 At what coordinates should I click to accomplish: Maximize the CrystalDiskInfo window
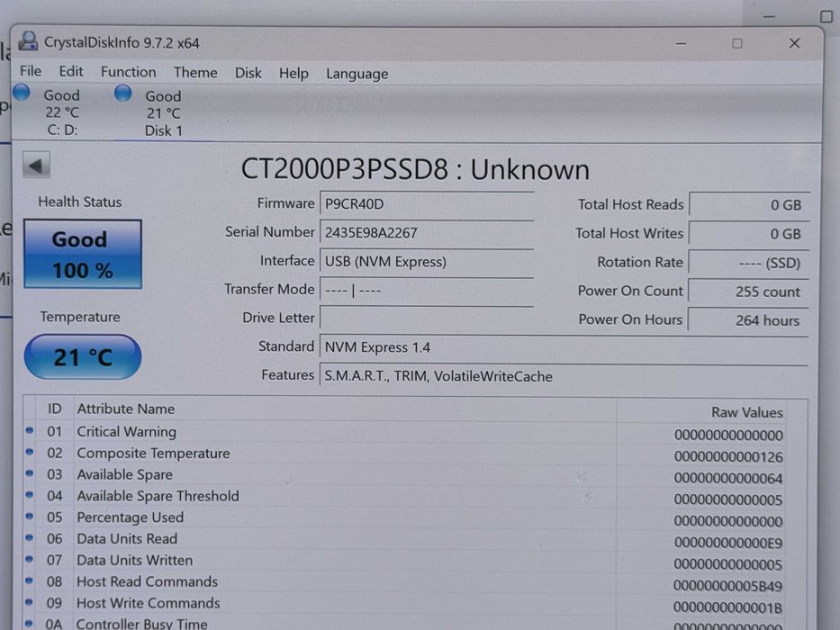tap(737, 43)
